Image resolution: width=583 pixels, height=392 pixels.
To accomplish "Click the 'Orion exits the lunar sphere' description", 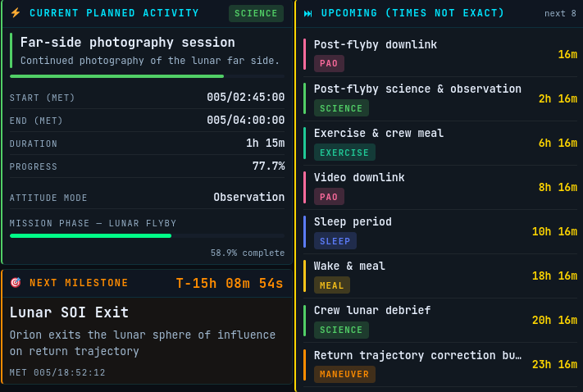I will [x=143, y=343].
